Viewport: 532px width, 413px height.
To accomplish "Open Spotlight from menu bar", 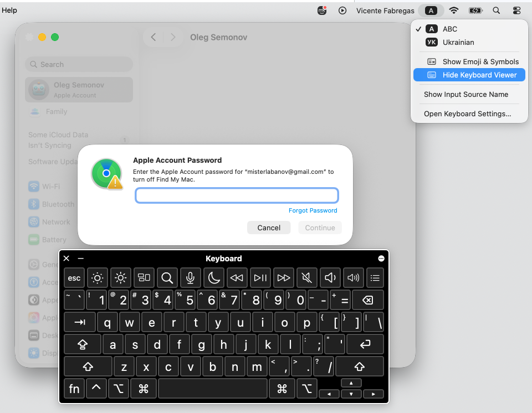I will pos(497,11).
